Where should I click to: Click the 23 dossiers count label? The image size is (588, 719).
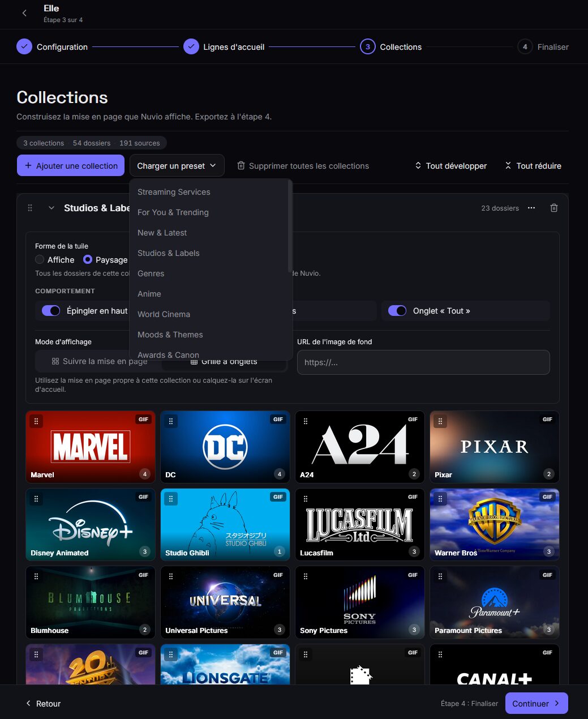pos(500,208)
